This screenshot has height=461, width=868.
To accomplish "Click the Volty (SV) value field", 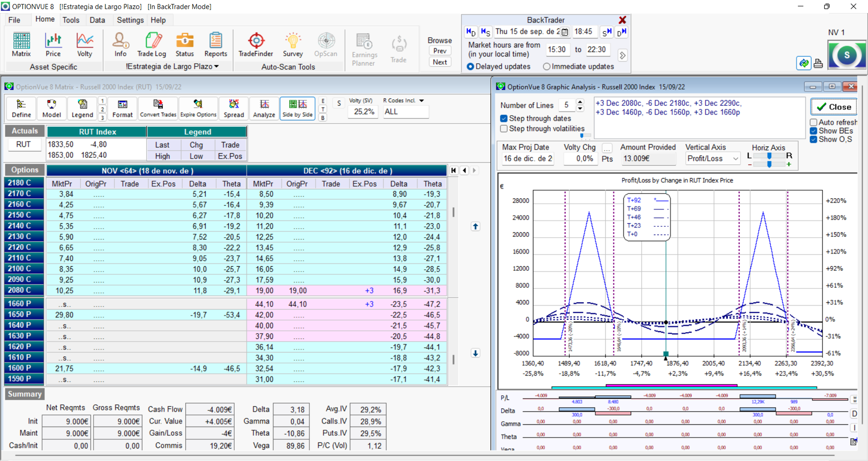I will tap(364, 112).
